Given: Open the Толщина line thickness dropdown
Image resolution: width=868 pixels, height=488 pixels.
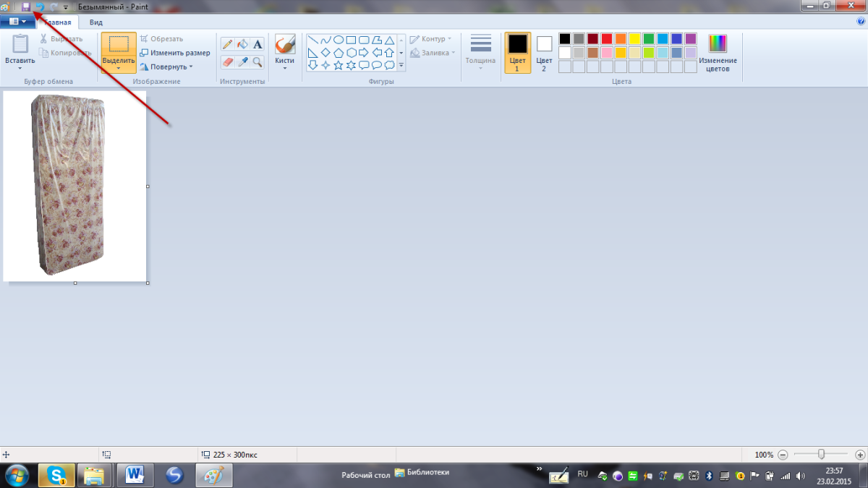Looking at the screenshot, I should coord(480,53).
